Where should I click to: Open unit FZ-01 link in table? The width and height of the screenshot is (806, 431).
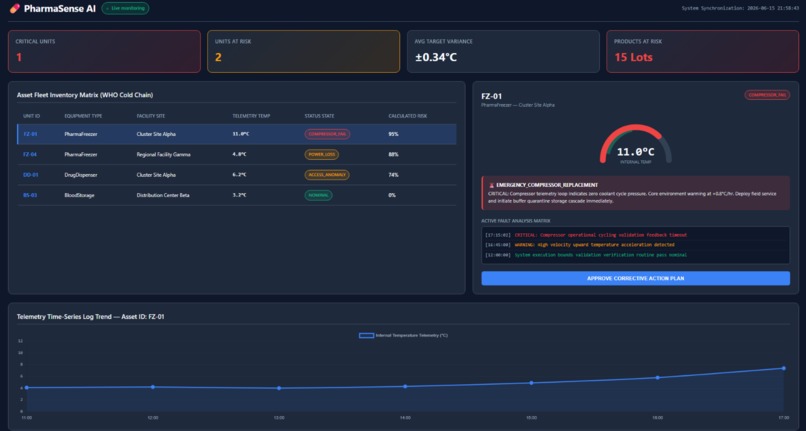30,134
